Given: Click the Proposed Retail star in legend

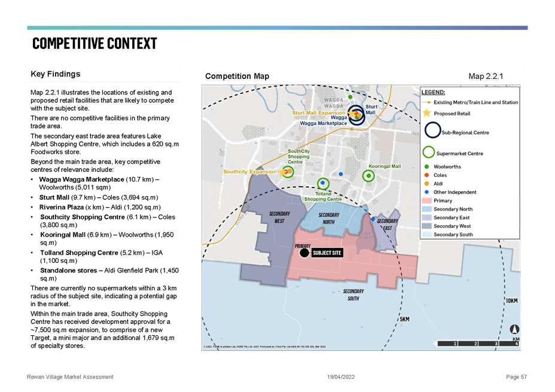Looking at the screenshot, I should coord(427,113).
